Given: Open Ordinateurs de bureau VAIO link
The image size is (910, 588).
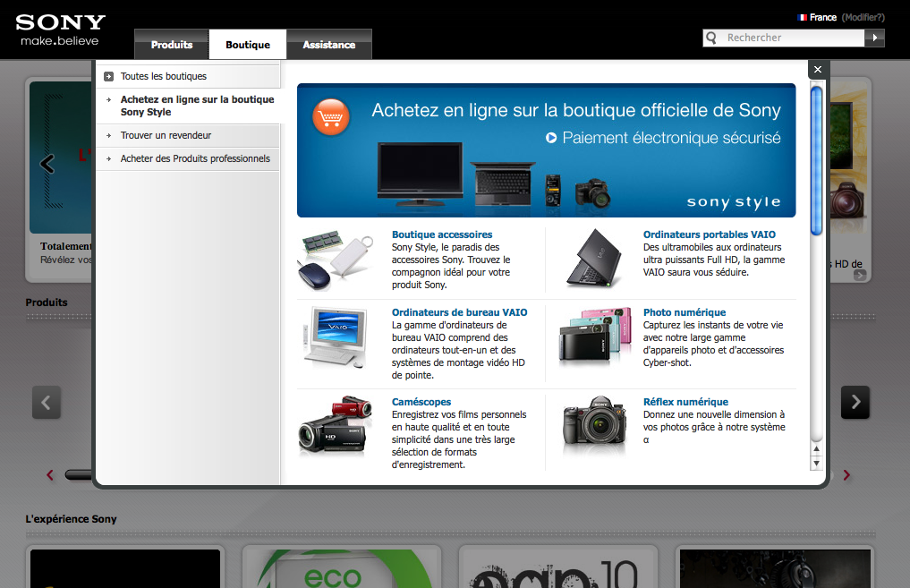Looking at the screenshot, I should point(459,312).
